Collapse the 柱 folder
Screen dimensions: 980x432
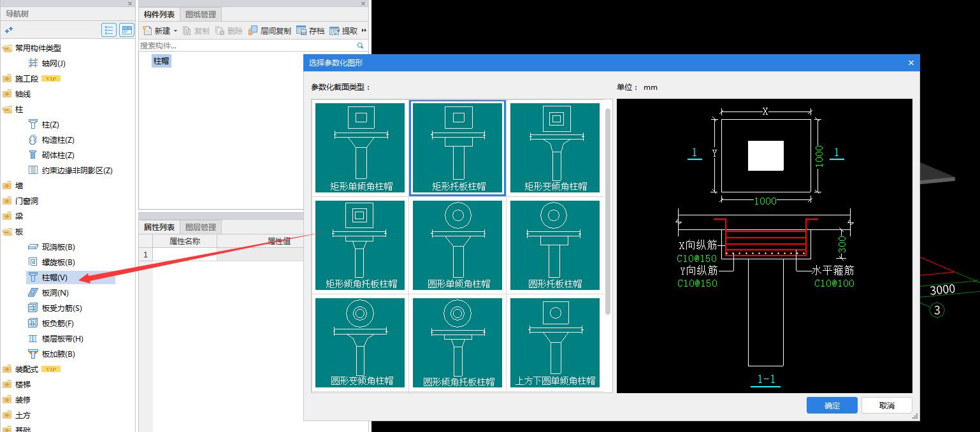tap(7, 109)
